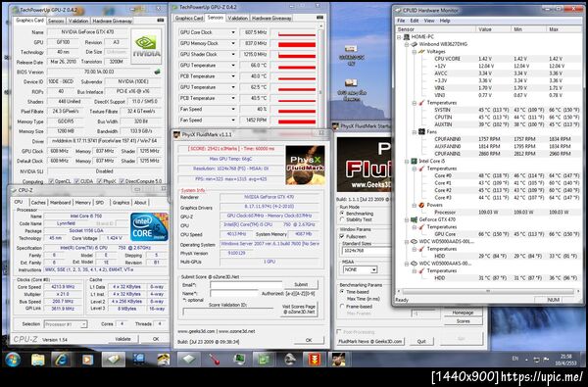Open the View menu in HWMonitor
The height and width of the screenshot is (387, 588).
point(429,21)
